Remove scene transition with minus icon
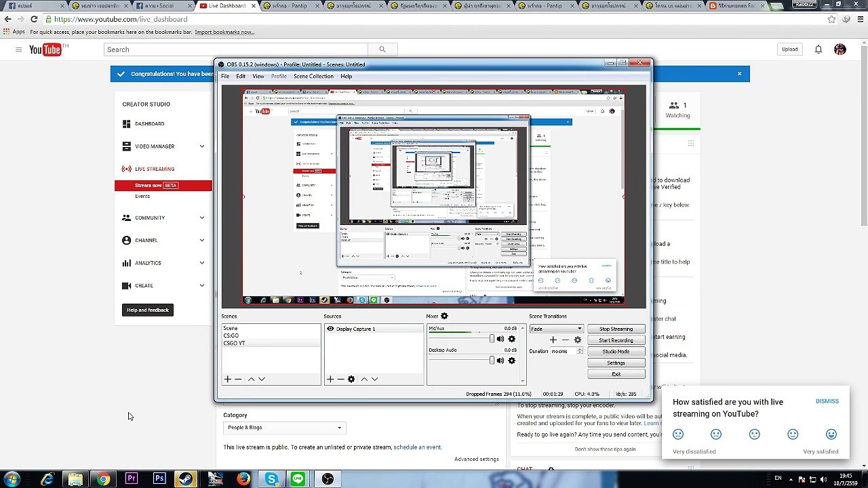Viewport: 868px width, 488px height. 565,340
